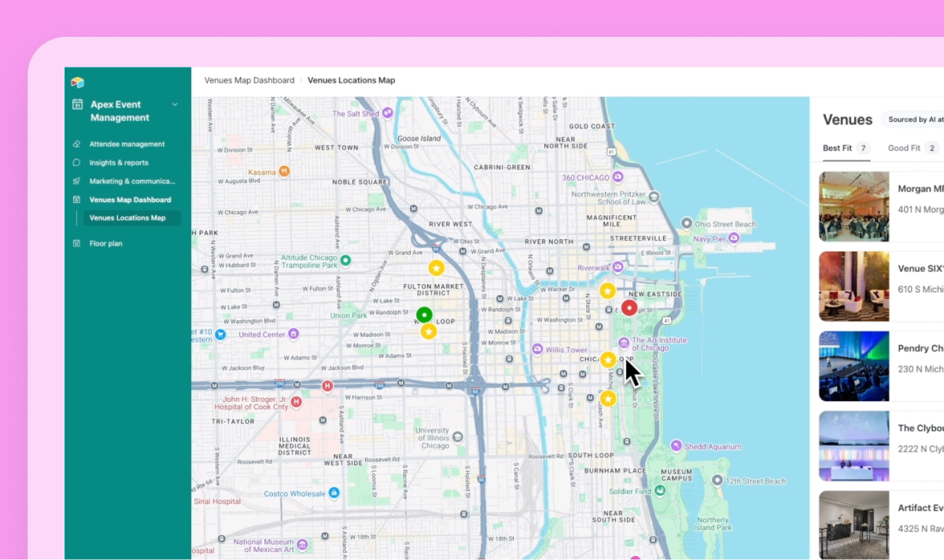Click the Shedd Aquarium map marker
This screenshot has width=944, height=560.
point(676,446)
